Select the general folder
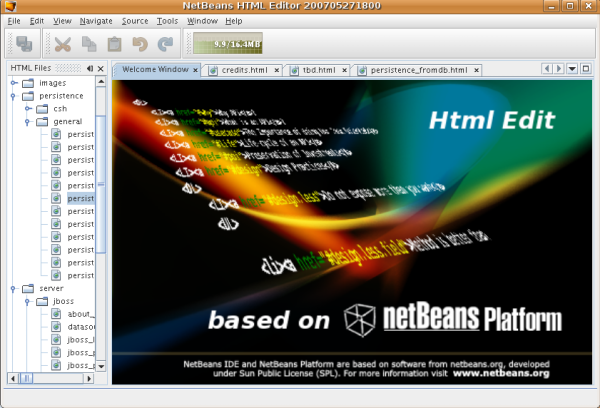Screen dimensions: 600x408 pos(67,122)
